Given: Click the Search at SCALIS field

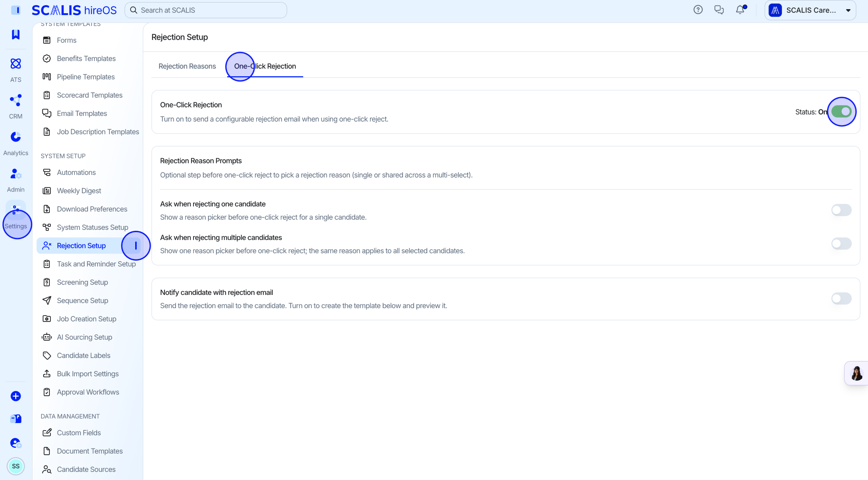Looking at the screenshot, I should (x=206, y=10).
